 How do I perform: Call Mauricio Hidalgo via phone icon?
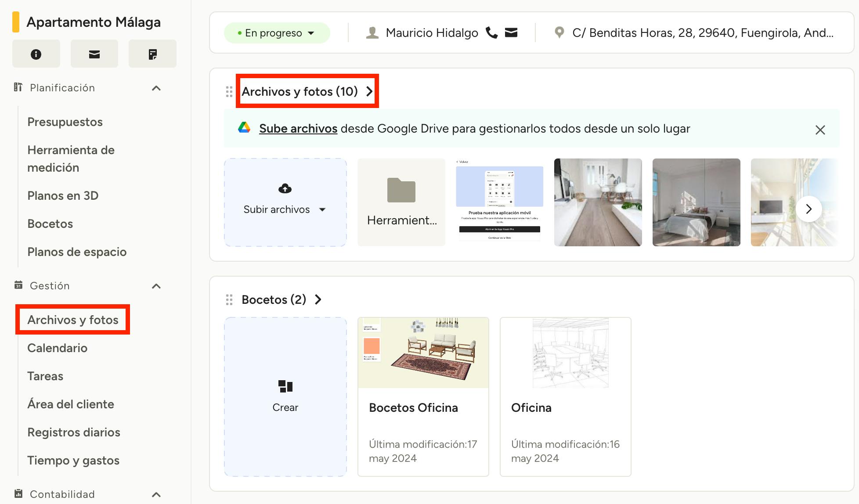(x=491, y=32)
